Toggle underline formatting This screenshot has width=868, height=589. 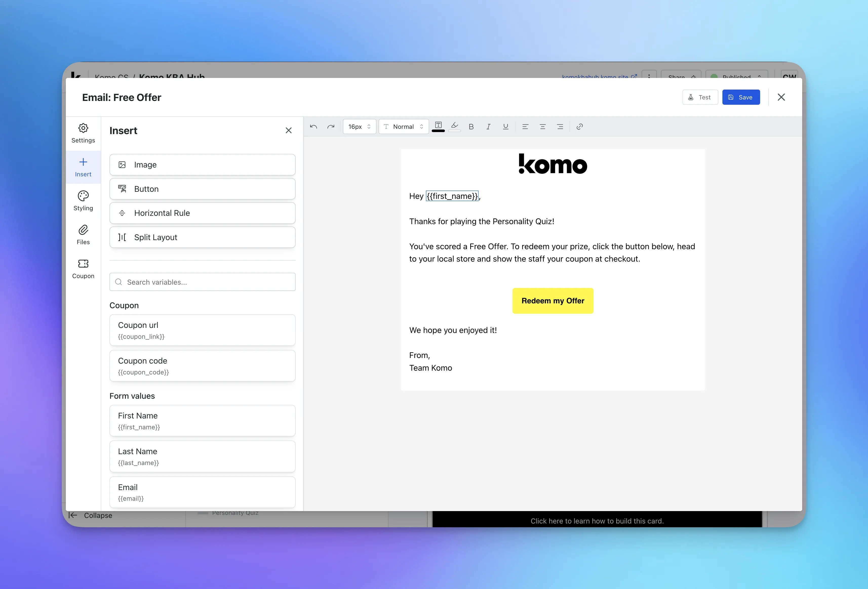(506, 127)
